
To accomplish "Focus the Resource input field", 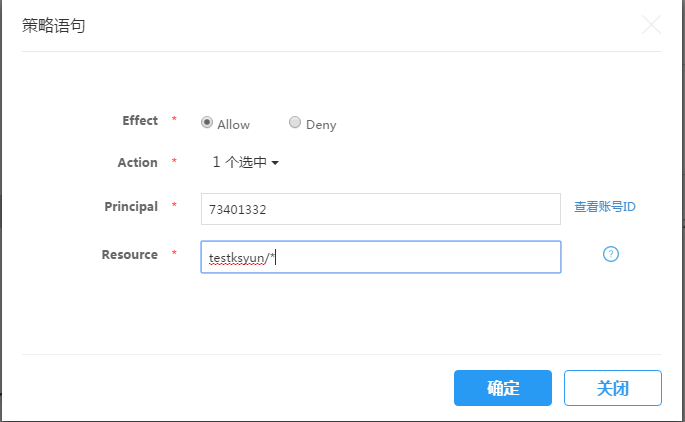I will (x=381, y=257).
